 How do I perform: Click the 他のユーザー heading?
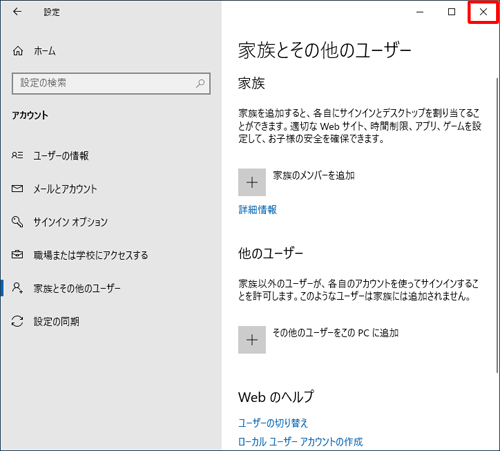pos(270,253)
